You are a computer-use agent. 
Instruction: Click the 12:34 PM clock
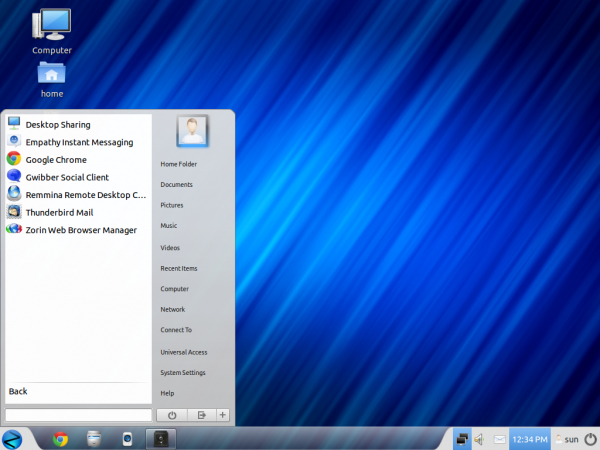(530, 439)
